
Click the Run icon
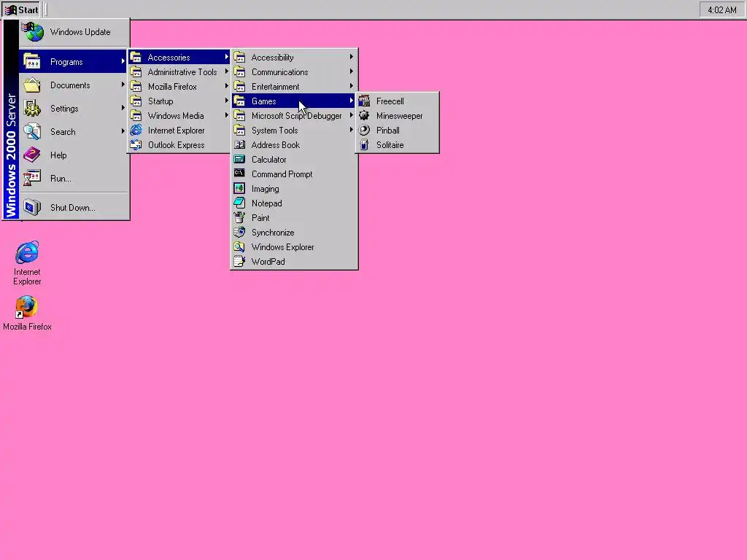[32, 178]
